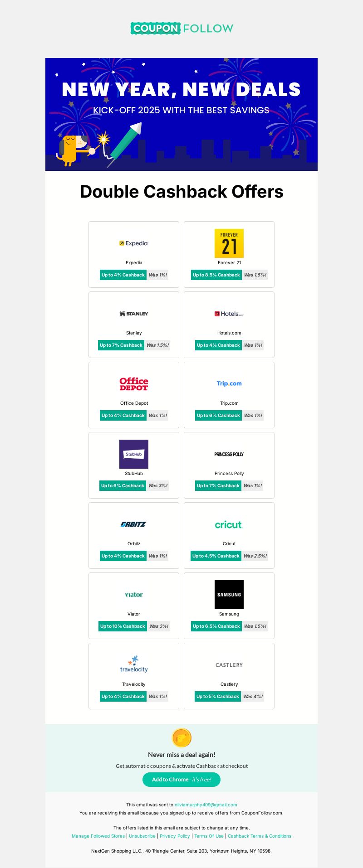Click the Add to Chrome button

point(181,780)
